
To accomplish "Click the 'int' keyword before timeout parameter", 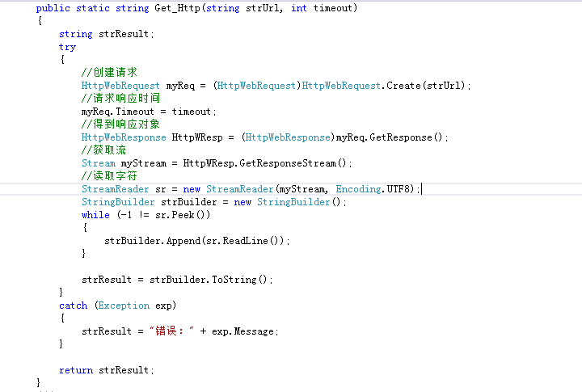I will [299, 8].
